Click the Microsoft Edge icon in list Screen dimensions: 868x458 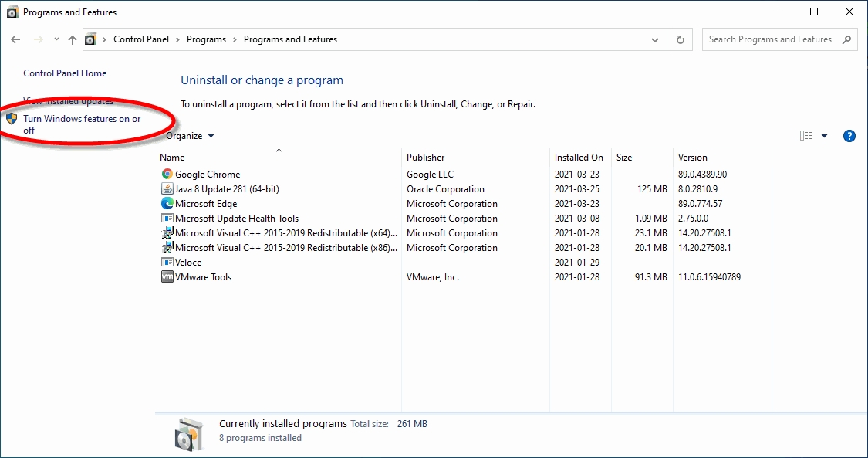point(167,204)
